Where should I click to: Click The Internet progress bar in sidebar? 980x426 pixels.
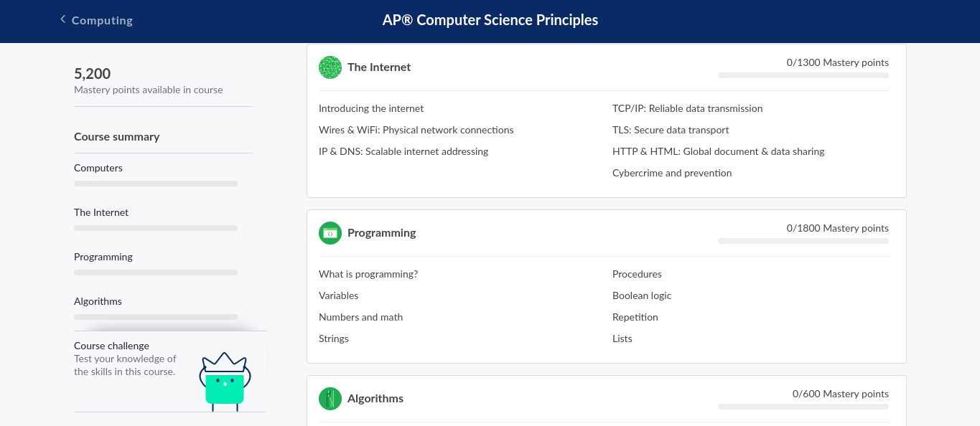point(156,228)
